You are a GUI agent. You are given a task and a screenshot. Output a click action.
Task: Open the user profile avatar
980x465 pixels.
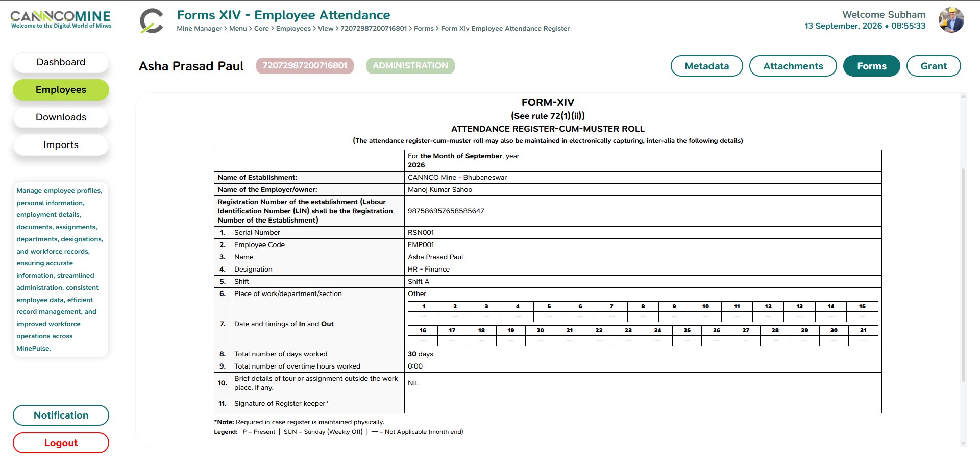click(x=951, y=20)
